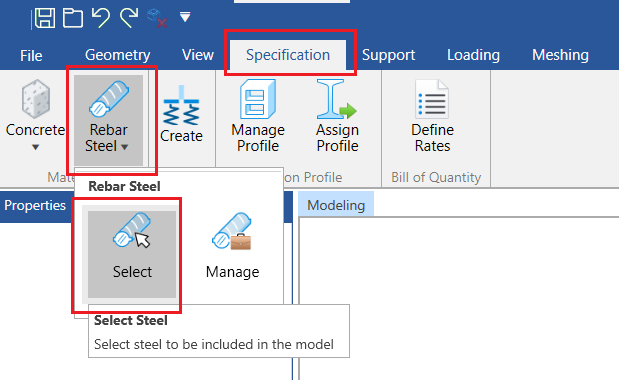Open file using the folder icon
Screen dimensions: 619x380
pos(73,18)
